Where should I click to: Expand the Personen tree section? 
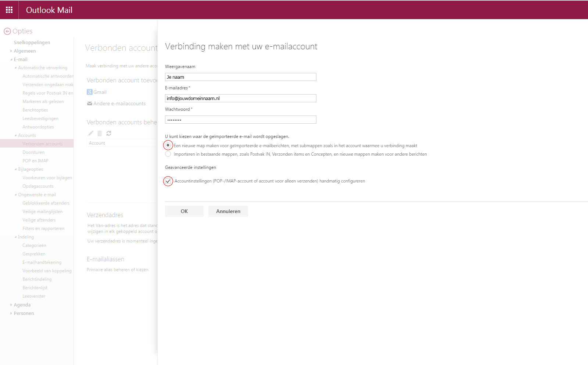click(11, 313)
